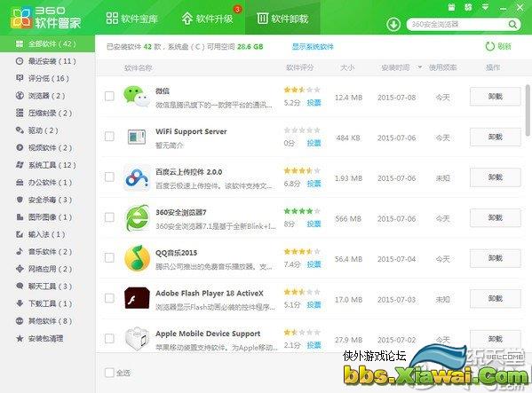This screenshot has width=532, height=393.
Task: Click the 图形图像 category icon
Action: (x=20, y=216)
